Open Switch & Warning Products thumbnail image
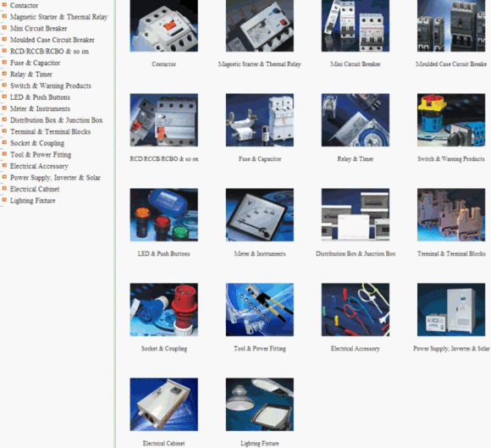Viewport: 491px width, 448px height. (451, 120)
